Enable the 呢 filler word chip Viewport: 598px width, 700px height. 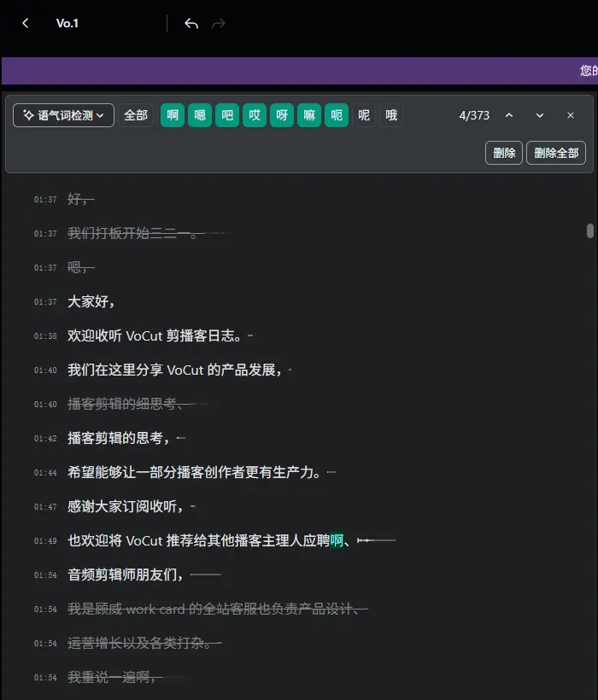coord(364,115)
